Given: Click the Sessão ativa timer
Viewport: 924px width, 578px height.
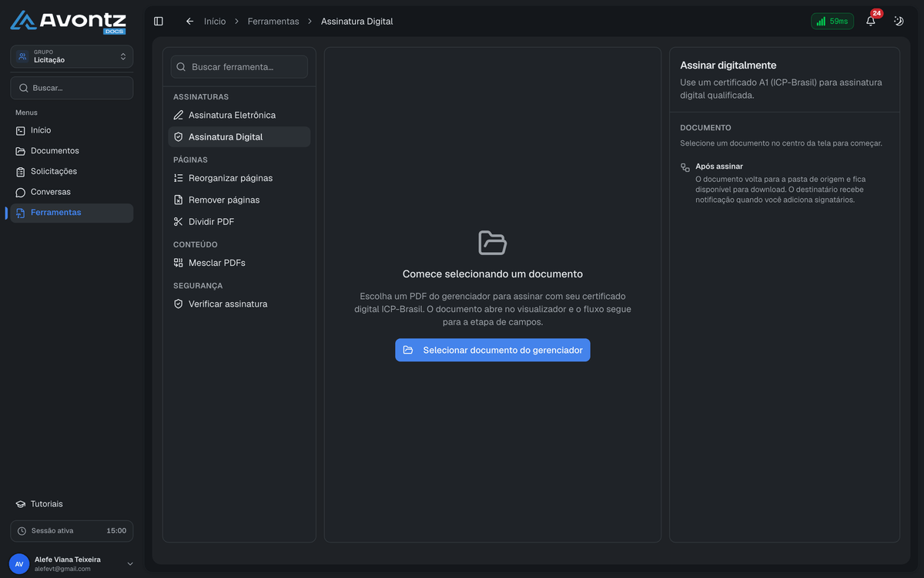Looking at the screenshot, I should click(72, 531).
